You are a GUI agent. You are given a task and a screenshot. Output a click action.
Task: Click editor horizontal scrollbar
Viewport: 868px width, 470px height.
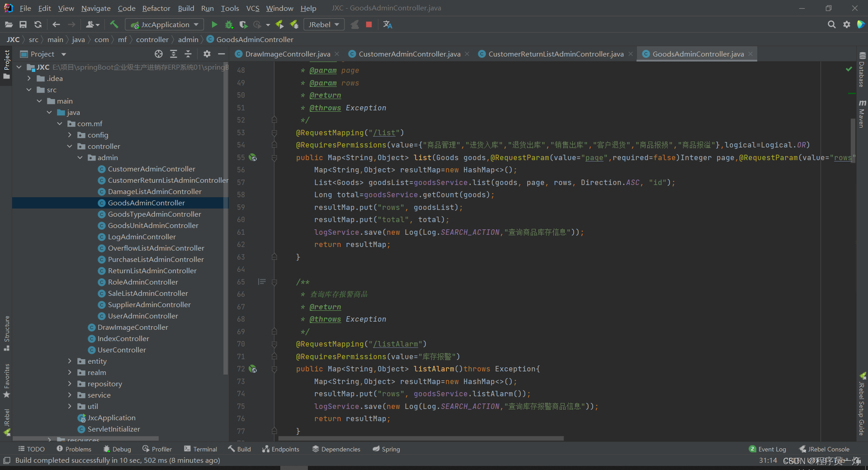tap(421, 438)
